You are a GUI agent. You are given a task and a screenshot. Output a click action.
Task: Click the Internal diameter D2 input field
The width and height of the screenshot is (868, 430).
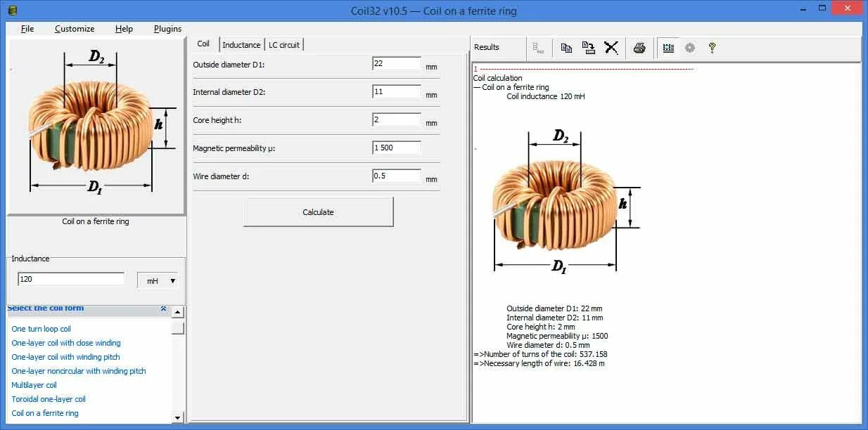click(x=397, y=91)
